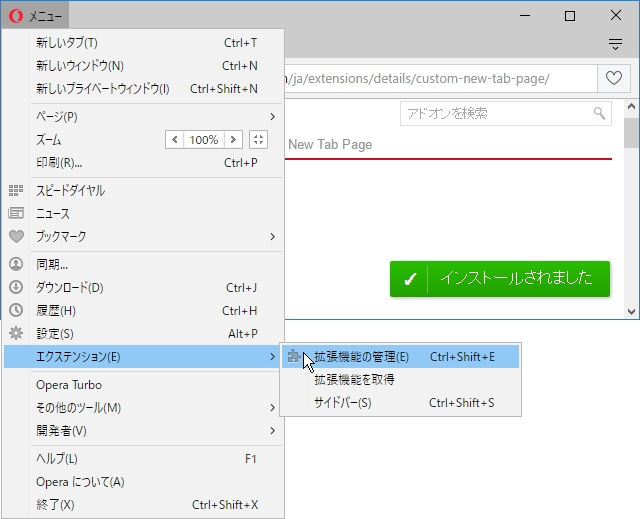The height and width of the screenshot is (519, 640).
Task: Toggle Opera Turbo in the menu
Action: (x=143, y=385)
